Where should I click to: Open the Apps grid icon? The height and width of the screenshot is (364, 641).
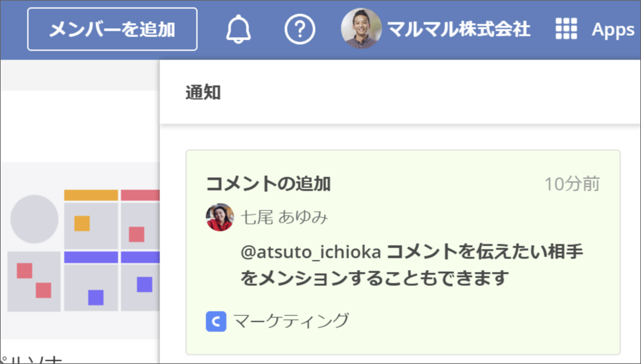(x=566, y=29)
